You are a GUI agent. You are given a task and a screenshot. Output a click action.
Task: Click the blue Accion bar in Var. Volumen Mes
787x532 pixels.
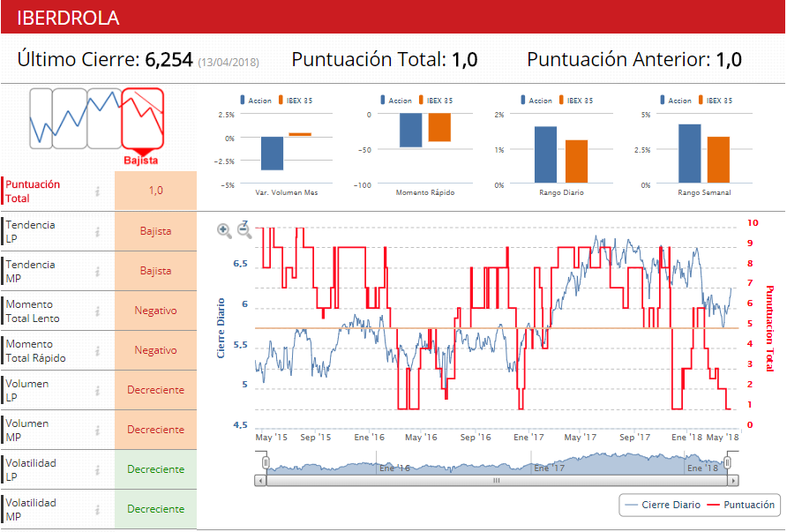pyautogui.click(x=272, y=154)
